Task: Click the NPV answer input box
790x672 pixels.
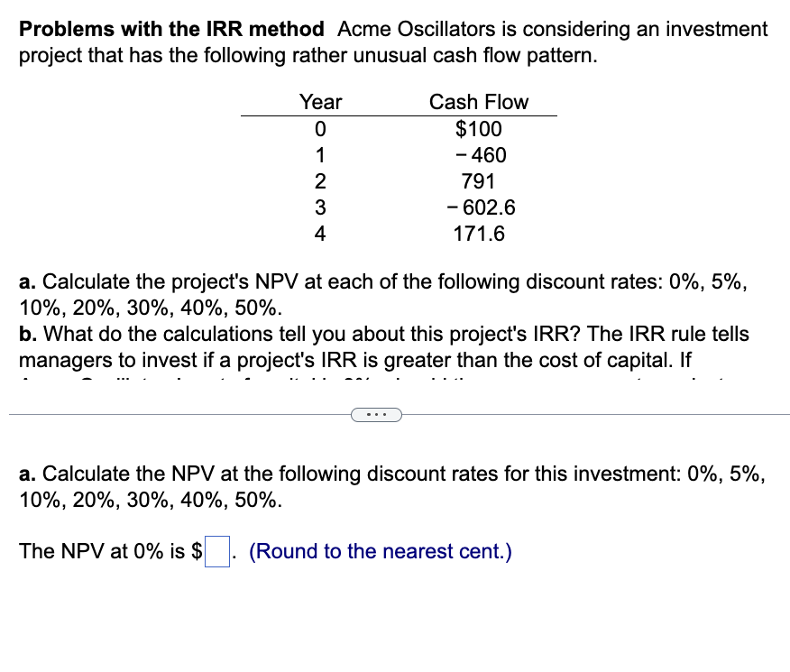Action: tap(216, 550)
